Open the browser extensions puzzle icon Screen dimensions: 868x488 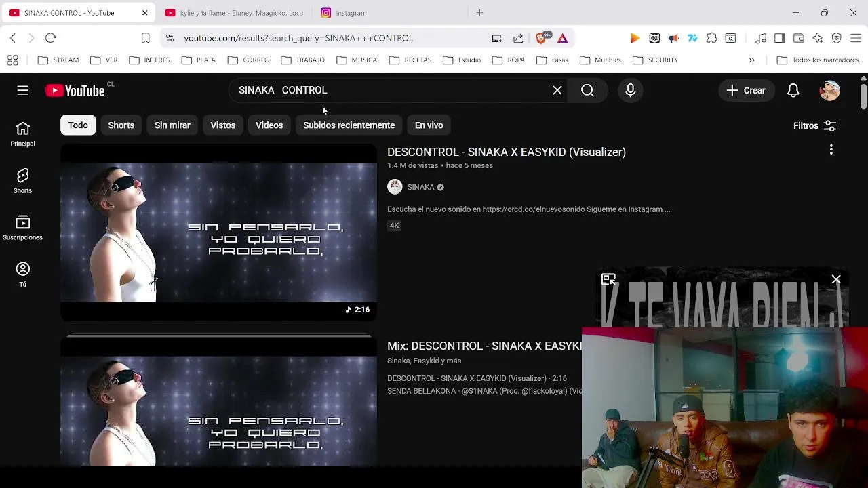711,38
